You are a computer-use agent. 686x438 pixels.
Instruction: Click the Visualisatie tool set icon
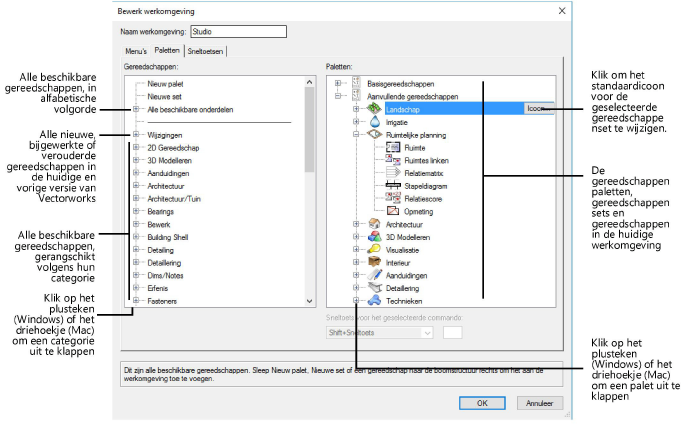coord(373,250)
